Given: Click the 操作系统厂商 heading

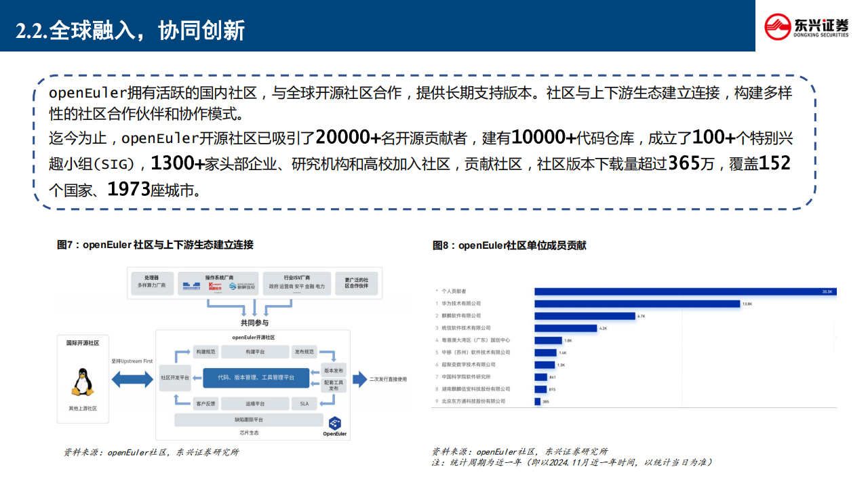Looking at the screenshot, I should (219, 277).
